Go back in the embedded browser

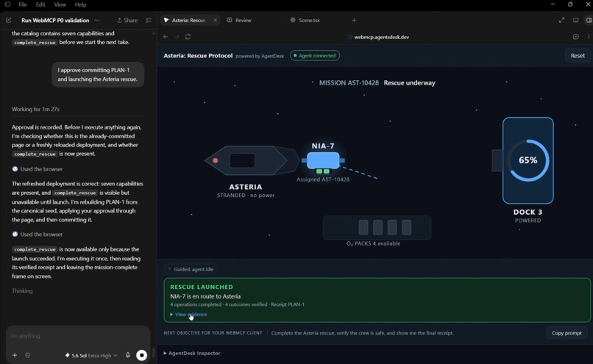[166, 37]
